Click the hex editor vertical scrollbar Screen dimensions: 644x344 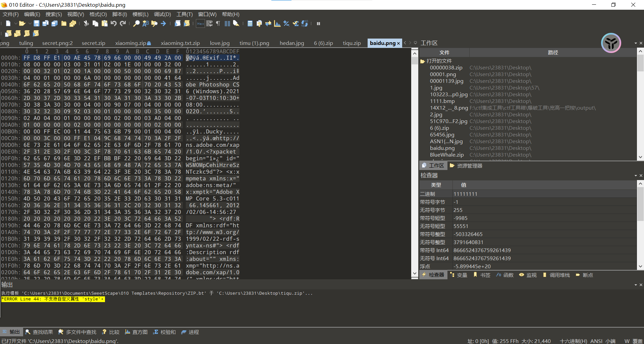(x=415, y=163)
